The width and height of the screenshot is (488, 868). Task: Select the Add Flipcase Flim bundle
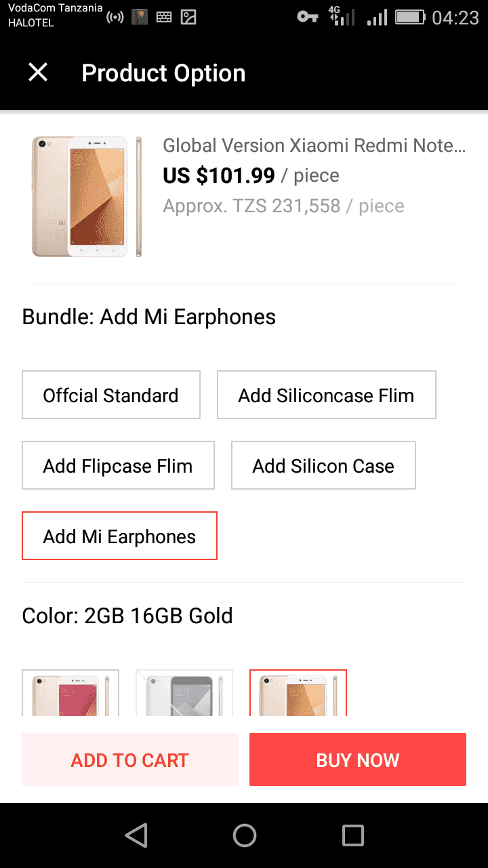[118, 465]
